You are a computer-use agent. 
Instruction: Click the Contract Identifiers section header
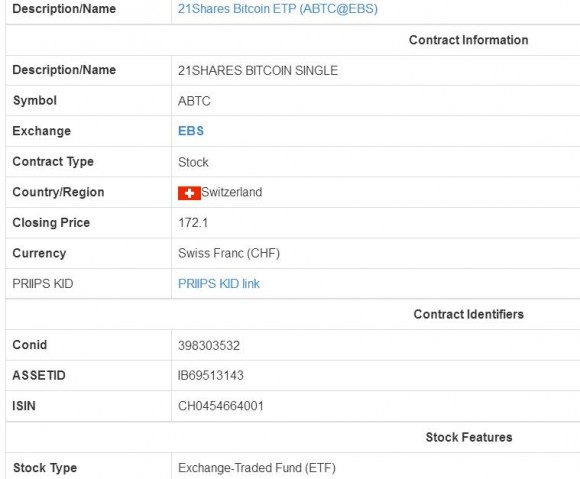[x=469, y=314]
